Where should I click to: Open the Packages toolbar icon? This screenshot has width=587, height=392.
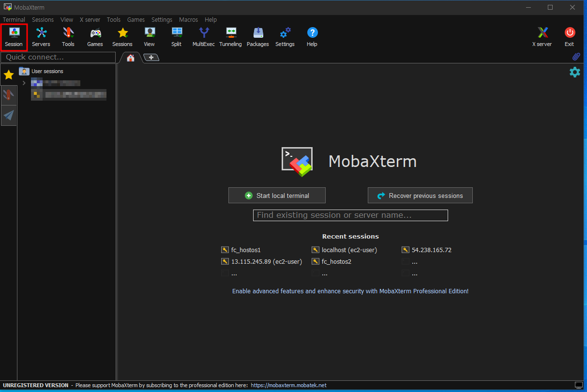point(258,37)
